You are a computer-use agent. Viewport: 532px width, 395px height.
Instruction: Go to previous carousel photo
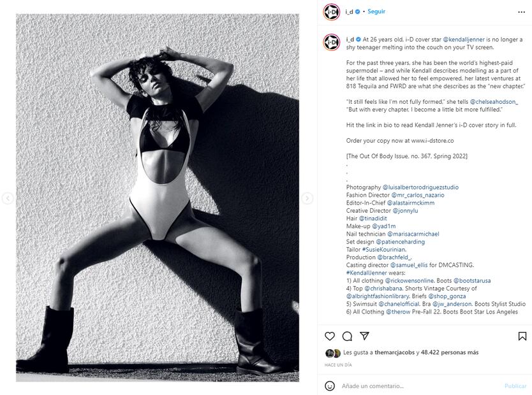(8, 198)
